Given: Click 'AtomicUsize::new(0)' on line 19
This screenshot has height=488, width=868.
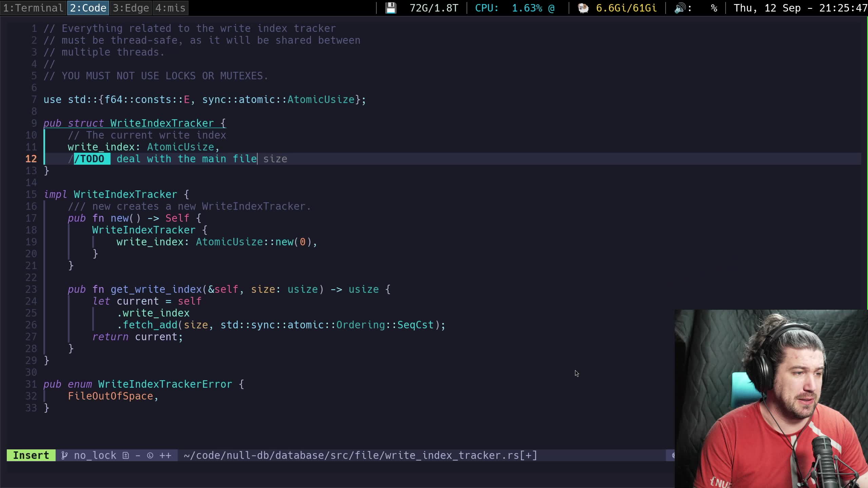Looking at the screenshot, I should 254,242.
